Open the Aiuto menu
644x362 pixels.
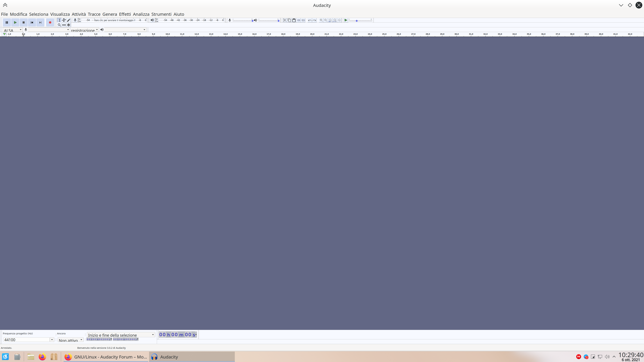pyautogui.click(x=179, y=14)
